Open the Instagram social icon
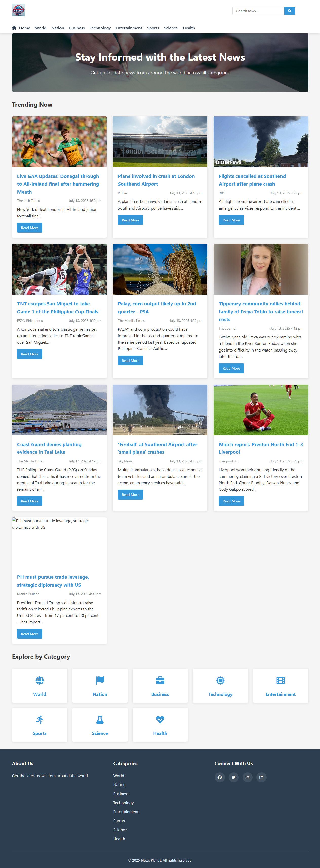This screenshot has width=320, height=868. [247, 777]
